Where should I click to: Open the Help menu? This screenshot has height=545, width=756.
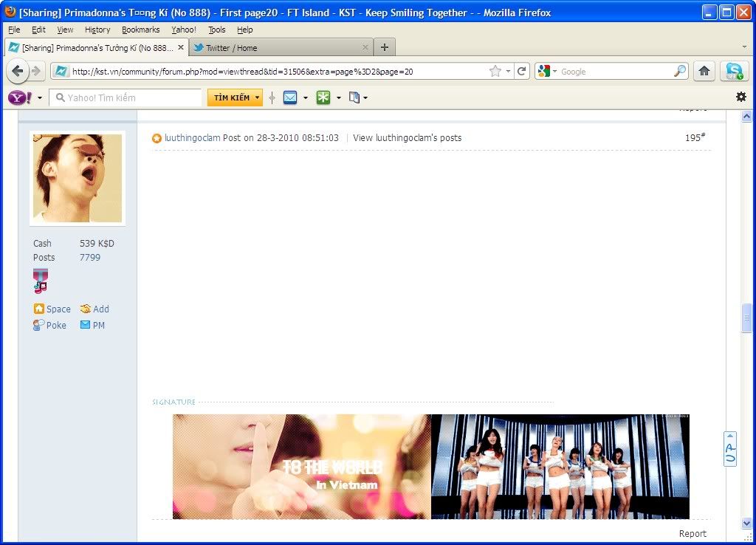pos(245,30)
